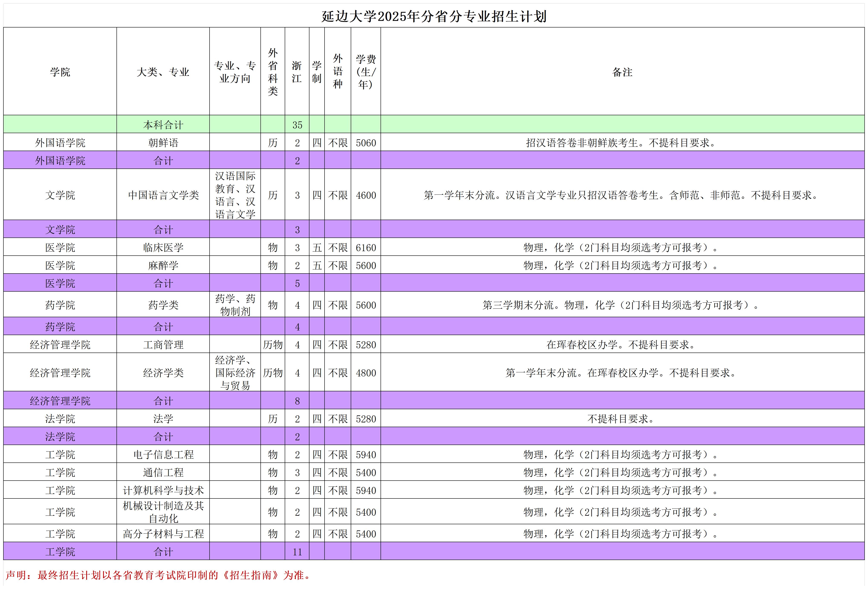Select the 浙江 column header
The height and width of the screenshot is (589, 868).
coord(297,72)
